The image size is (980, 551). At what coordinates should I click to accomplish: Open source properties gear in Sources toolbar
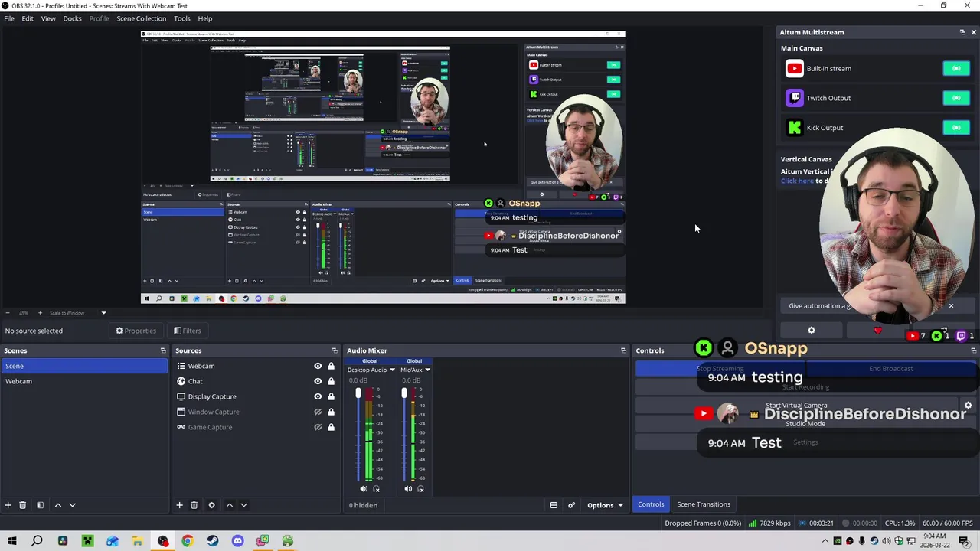point(211,505)
